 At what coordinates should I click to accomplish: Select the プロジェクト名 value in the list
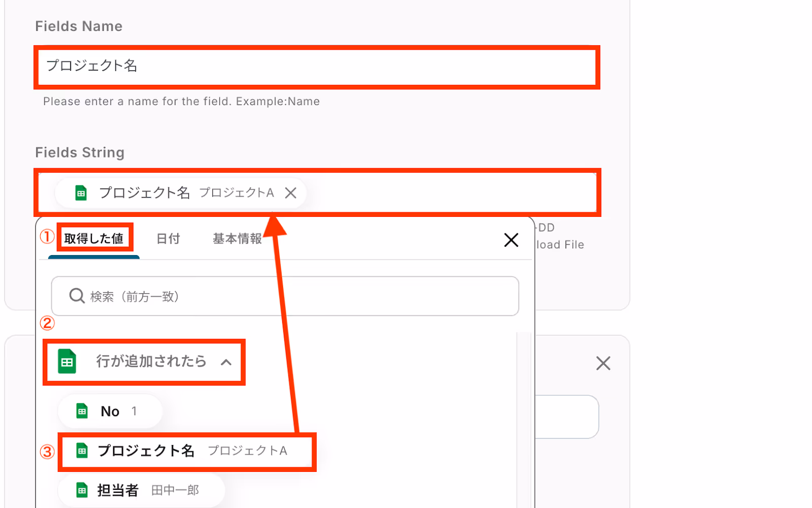[x=187, y=451]
